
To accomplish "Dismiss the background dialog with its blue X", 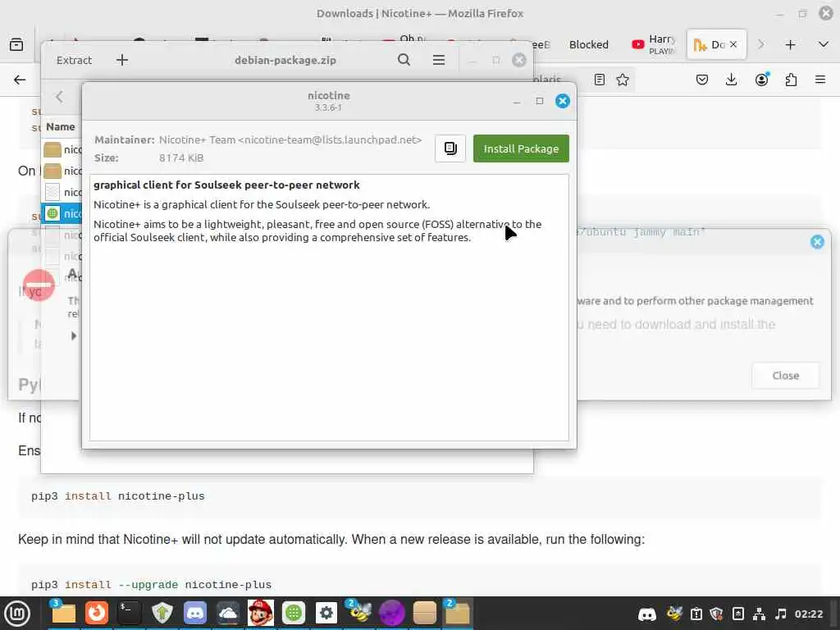I will click(817, 242).
